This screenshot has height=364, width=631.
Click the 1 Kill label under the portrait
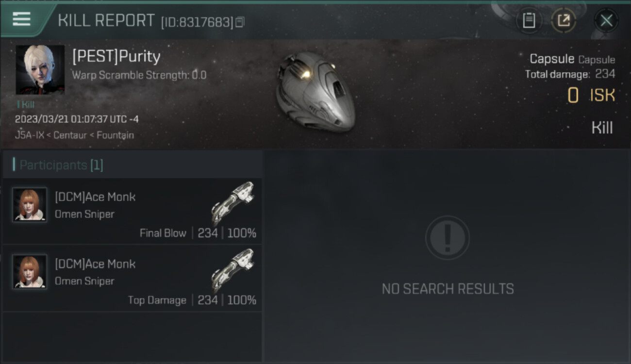pos(26,104)
